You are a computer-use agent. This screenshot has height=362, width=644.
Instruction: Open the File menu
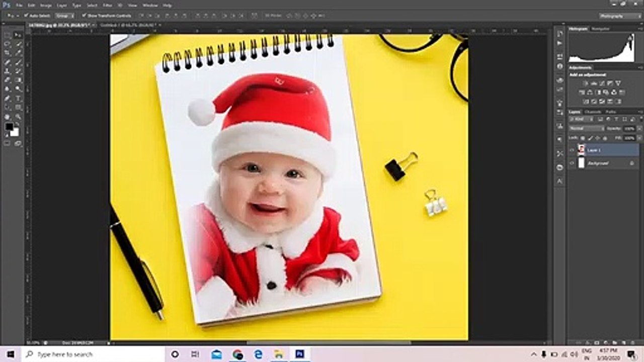[19, 5]
